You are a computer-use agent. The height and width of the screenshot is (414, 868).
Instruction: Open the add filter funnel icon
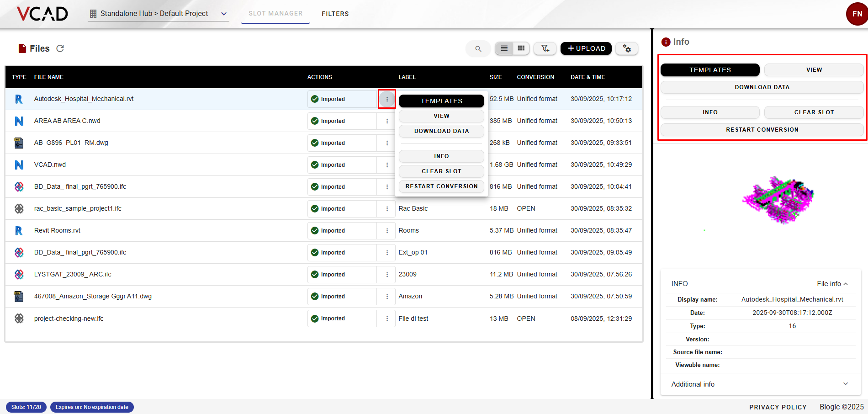click(x=545, y=48)
